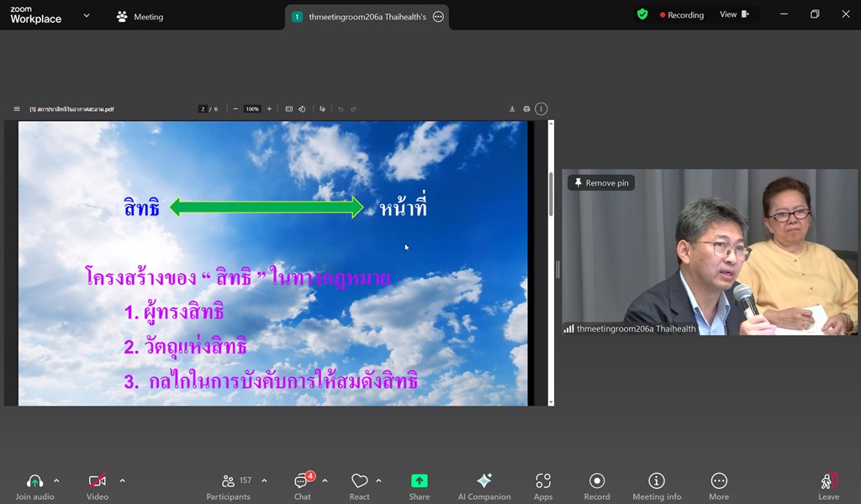Open the View layout menu
The image size is (861, 504).
[x=733, y=14]
